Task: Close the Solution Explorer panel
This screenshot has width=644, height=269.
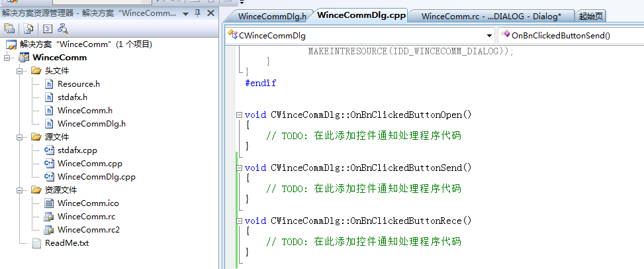Action: [x=210, y=13]
